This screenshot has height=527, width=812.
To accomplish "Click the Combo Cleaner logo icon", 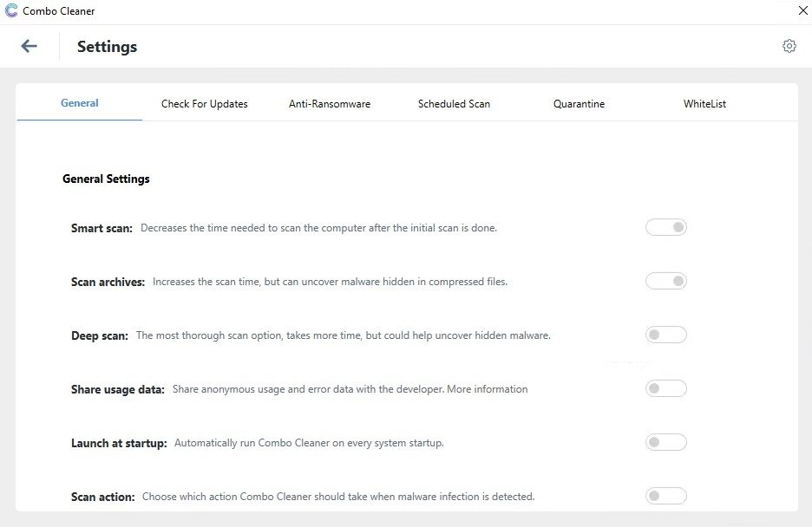I will tap(11, 11).
